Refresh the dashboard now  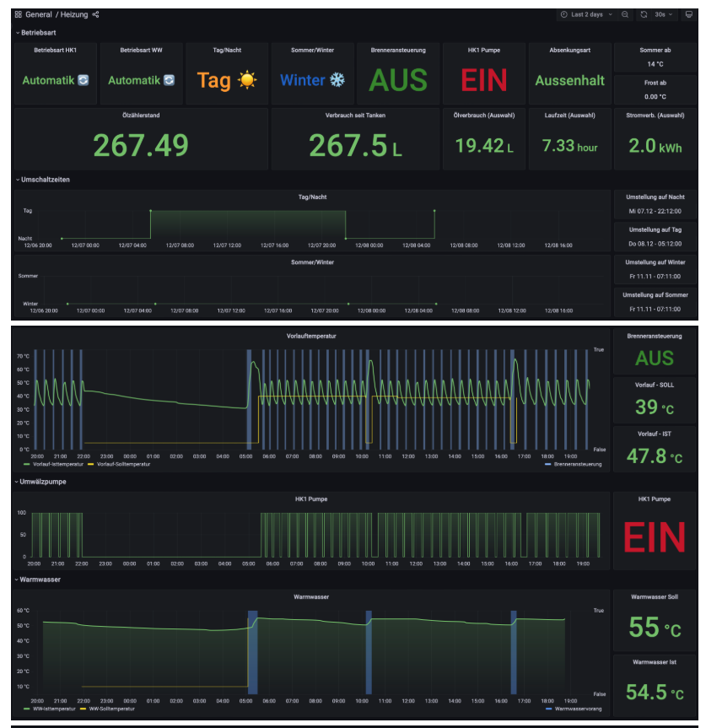pyautogui.click(x=644, y=14)
